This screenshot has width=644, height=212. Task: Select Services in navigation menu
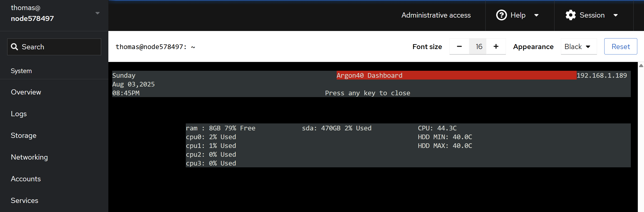click(x=25, y=201)
